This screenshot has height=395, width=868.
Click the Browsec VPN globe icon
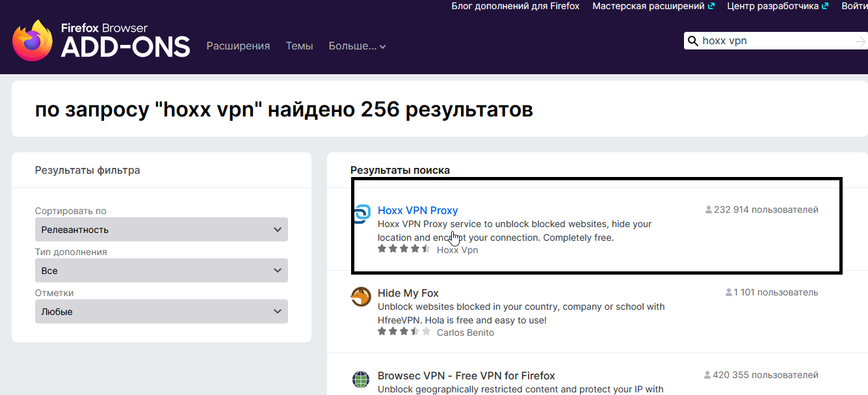coord(361,379)
